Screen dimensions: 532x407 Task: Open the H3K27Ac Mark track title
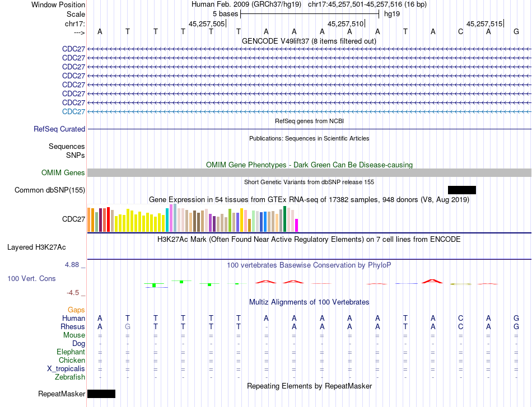(x=309, y=240)
